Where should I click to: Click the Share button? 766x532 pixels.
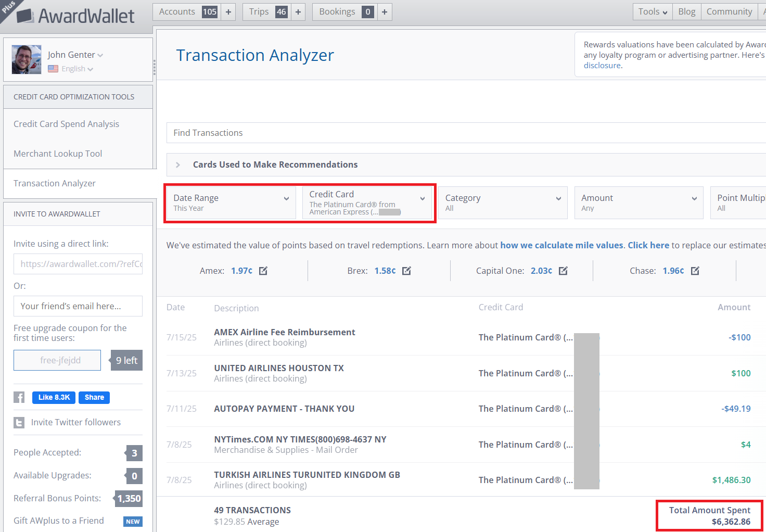(94, 397)
